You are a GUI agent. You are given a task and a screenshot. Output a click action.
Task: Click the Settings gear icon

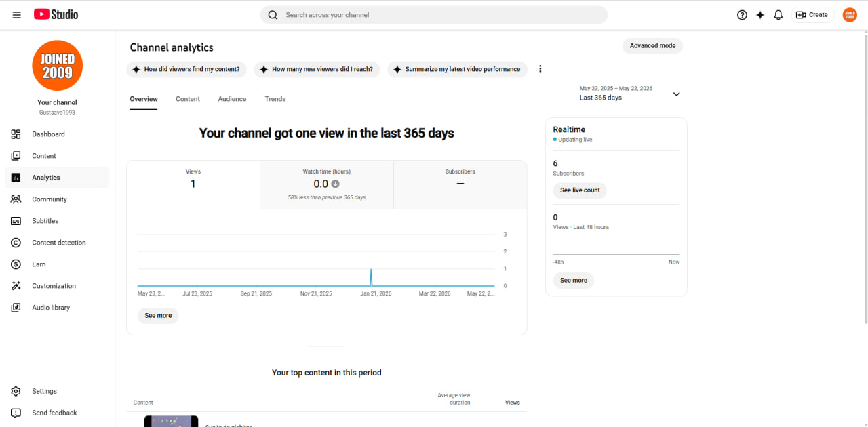coord(16,391)
